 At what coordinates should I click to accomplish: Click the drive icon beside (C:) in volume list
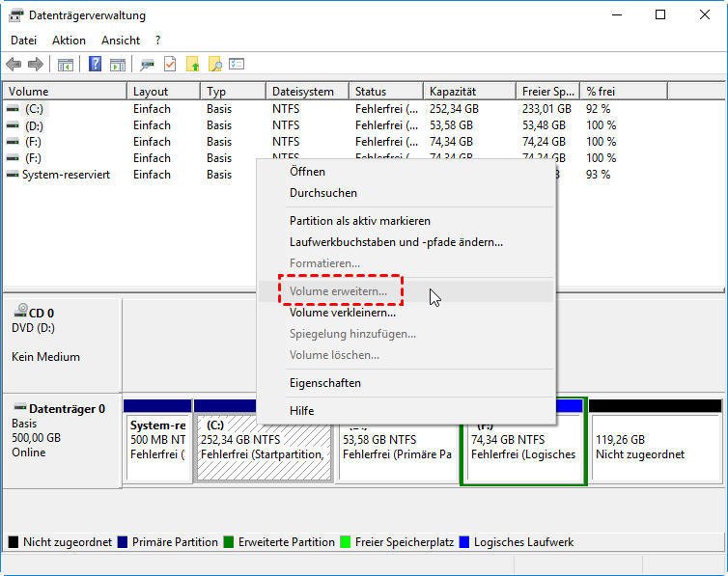tap(13, 109)
